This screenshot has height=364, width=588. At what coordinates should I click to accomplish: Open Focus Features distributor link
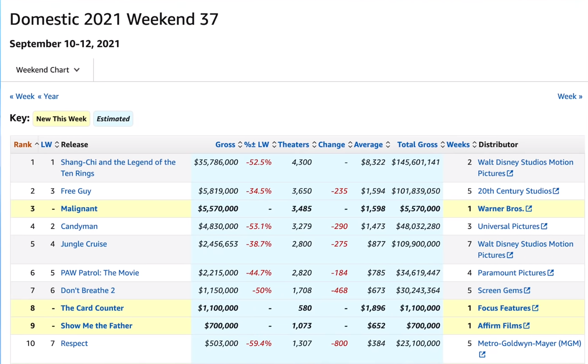pyautogui.click(x=504, y=308)
